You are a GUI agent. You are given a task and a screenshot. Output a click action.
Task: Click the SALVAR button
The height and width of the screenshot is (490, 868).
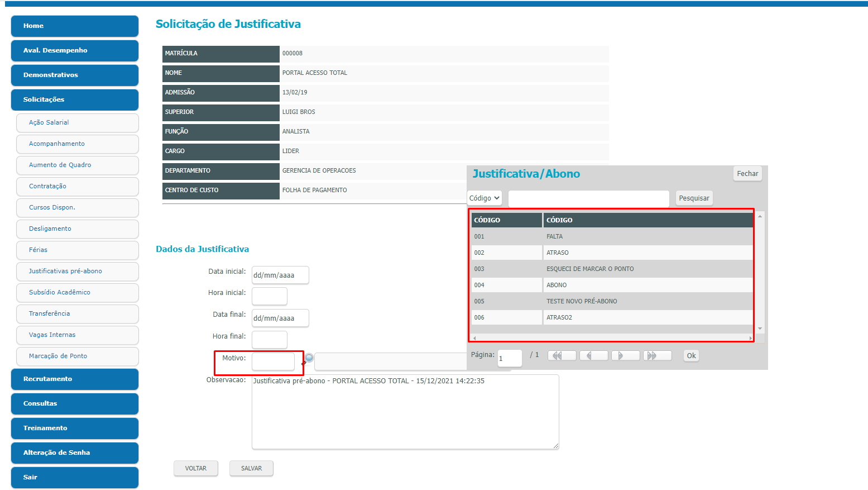tap(251, 468)
